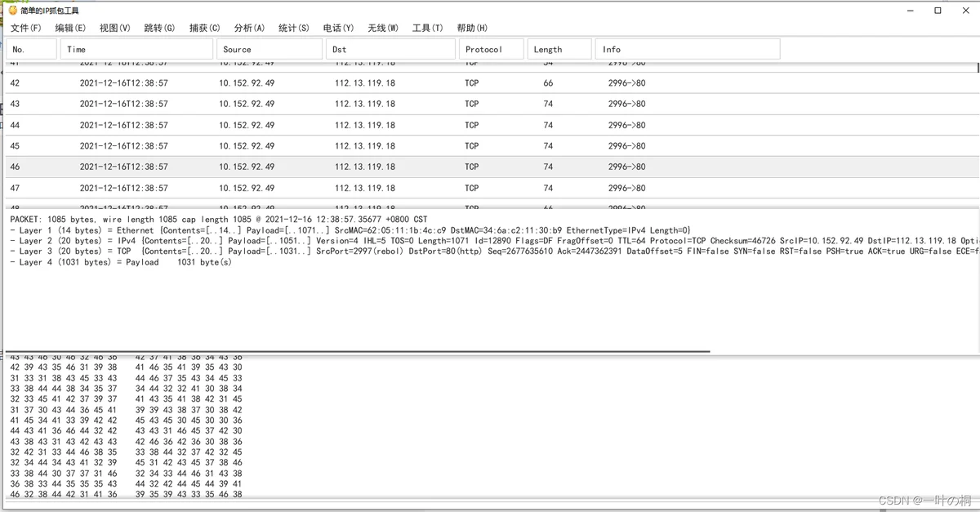Select packet row number 42
The width and height of the screenshot is (980, 512).
[490, 83]
